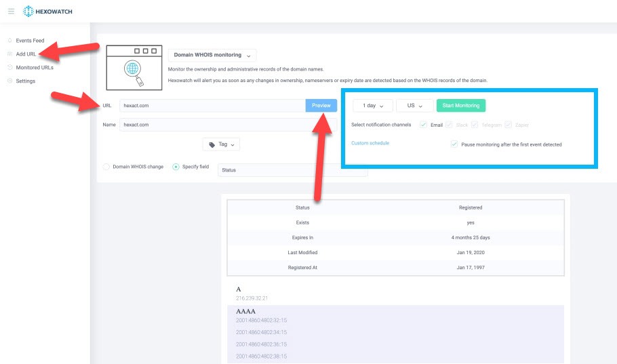Open the Status field selector
Screen dimensions: 617x364
(293, 170)
